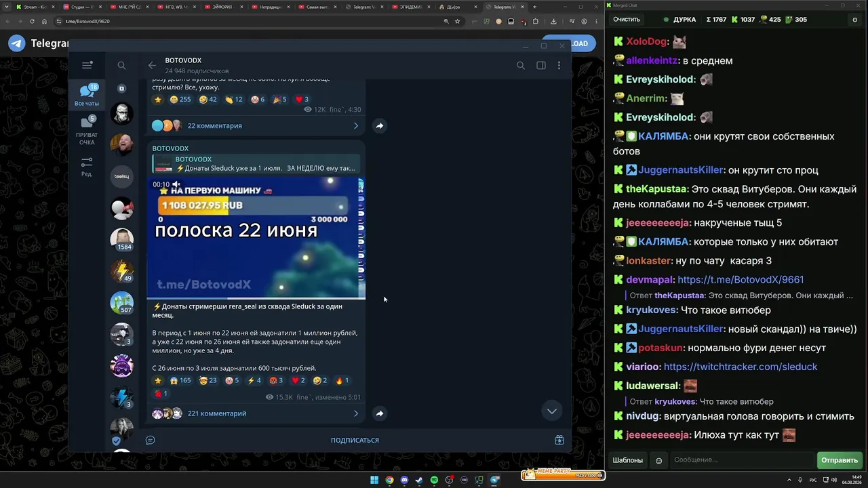This screenshot has width=868, height=488.
Task: Play the 'полоска 22 июня' video
Action: tap(256, 237)
